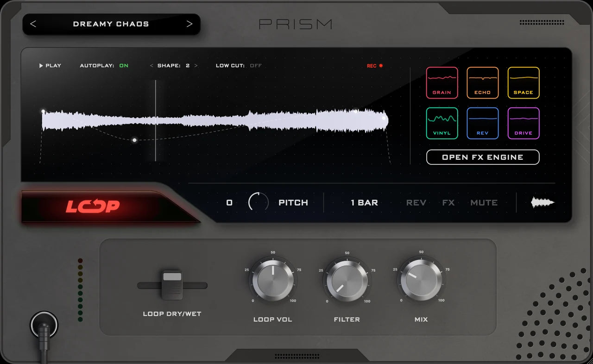
Task: Select the REV effect tile
Action: coord(483,123)
